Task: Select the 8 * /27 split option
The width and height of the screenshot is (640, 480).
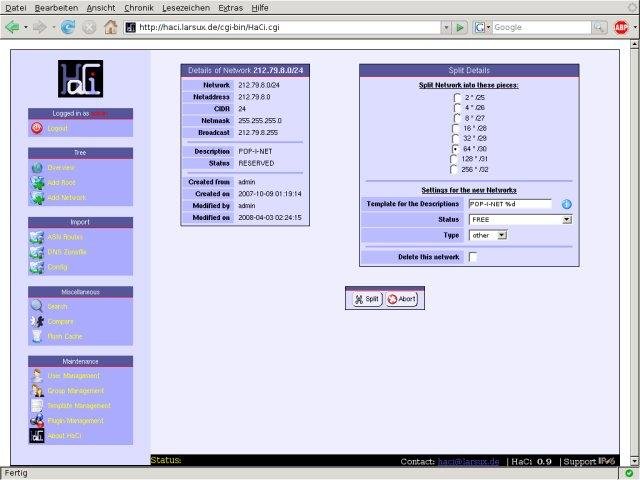Action: pos(457,118)
